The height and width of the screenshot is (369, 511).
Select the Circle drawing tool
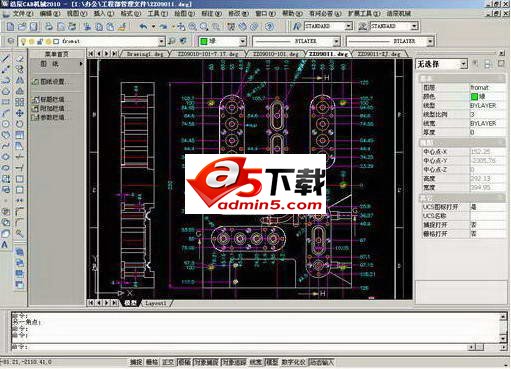coord(5,124)
